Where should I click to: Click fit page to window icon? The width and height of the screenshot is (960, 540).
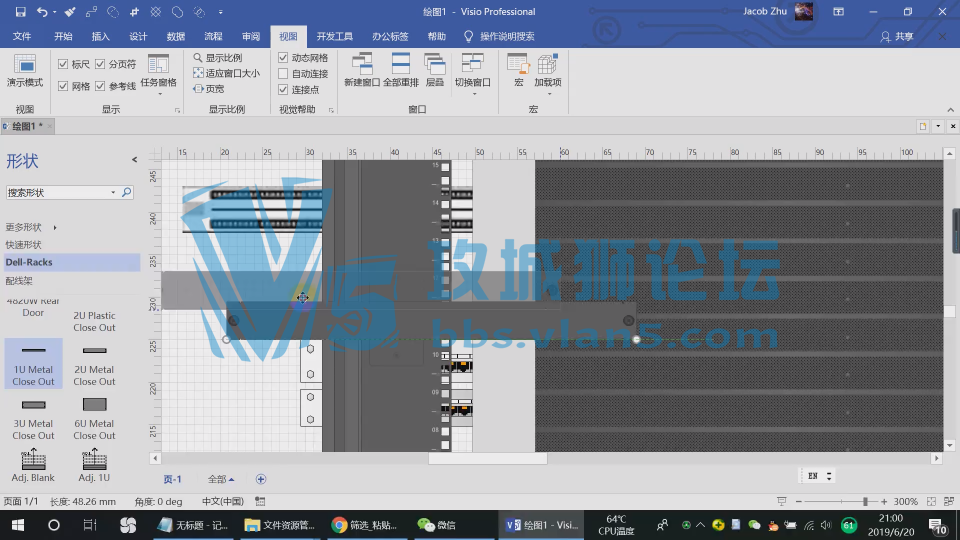point(931,501)
